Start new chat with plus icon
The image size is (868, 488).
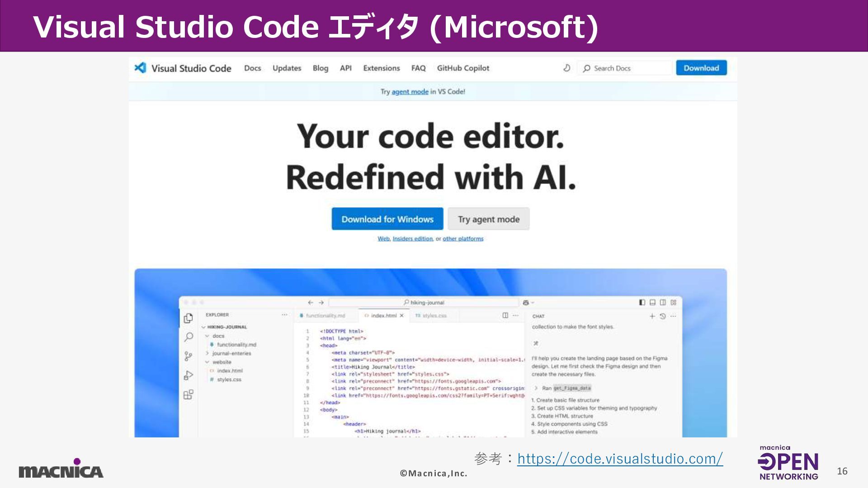pyautogui.click(x=652, y=316)
